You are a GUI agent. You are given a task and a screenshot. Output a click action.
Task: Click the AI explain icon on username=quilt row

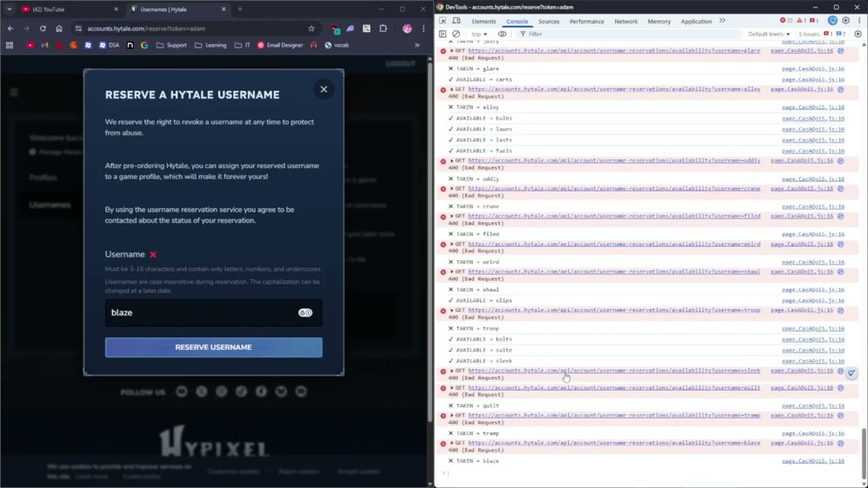[x=840, y=388]
